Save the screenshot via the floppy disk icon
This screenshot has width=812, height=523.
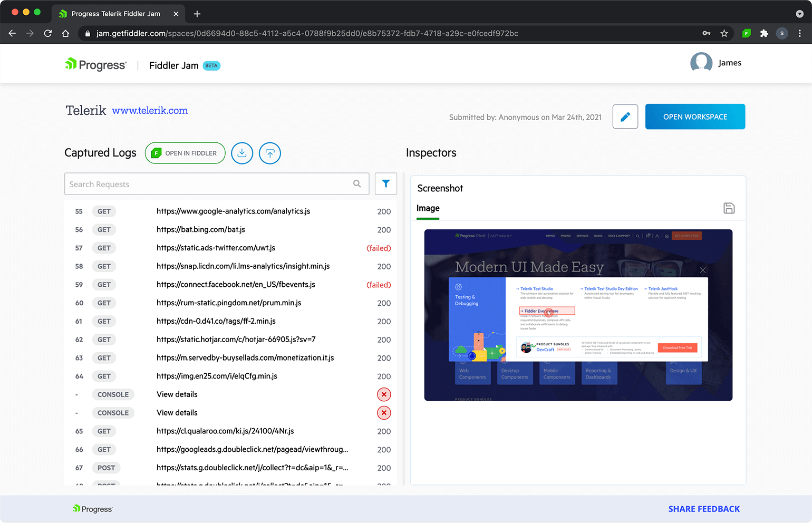(729, 208)
